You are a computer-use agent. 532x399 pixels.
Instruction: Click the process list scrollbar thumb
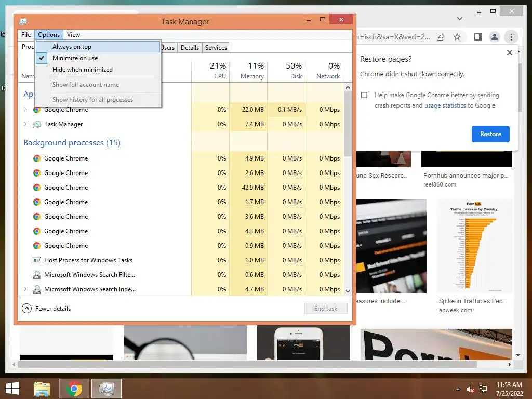tap(348, 124)
